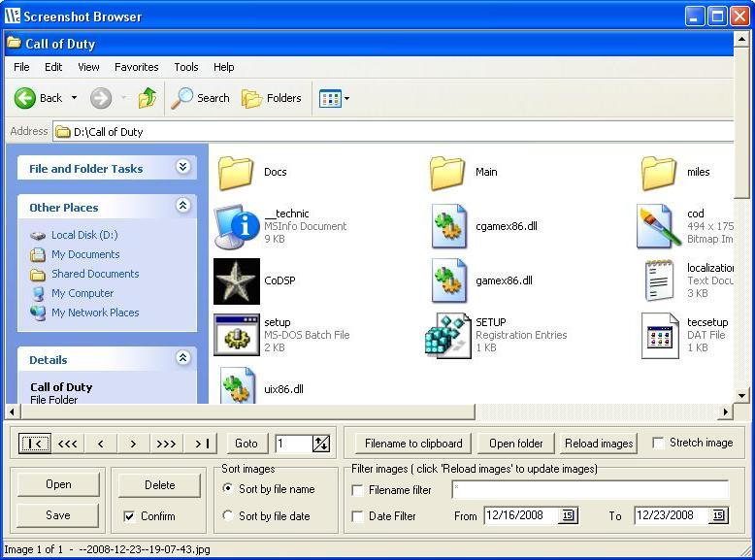Uncheck the Confirm checkbox
Screen dimensions: 755x560
pyautogui.click(x=129, y=516)
